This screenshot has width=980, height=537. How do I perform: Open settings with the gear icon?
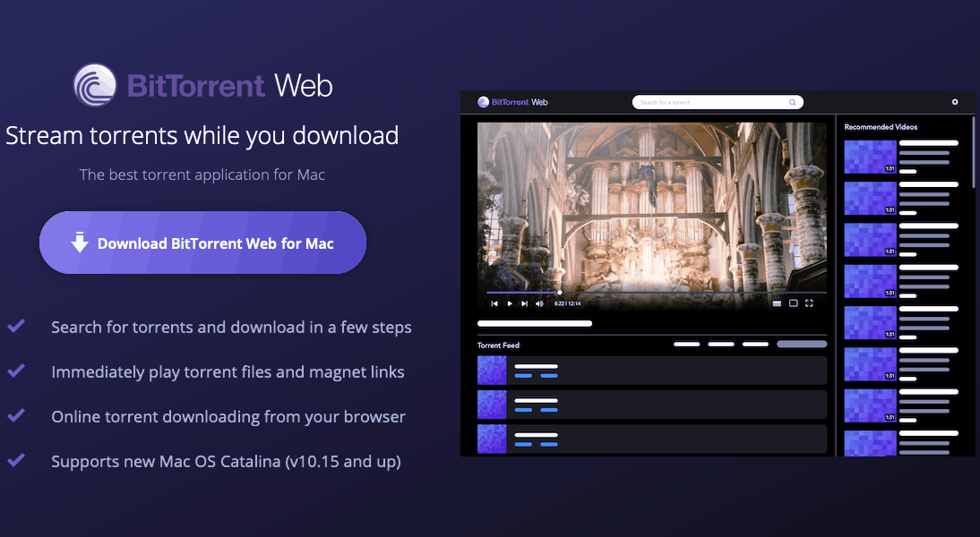pyautogui.click(x=955, y=102)
